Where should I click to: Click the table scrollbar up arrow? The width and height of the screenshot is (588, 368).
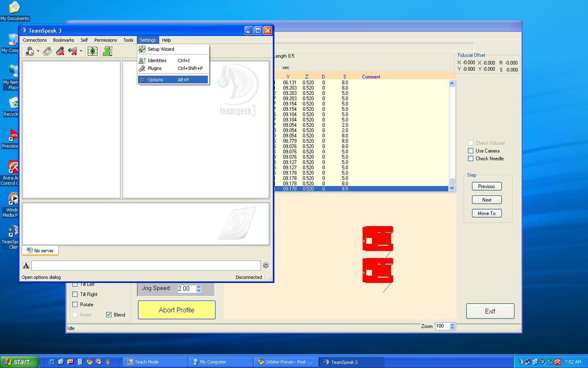[x=452, y=83]
